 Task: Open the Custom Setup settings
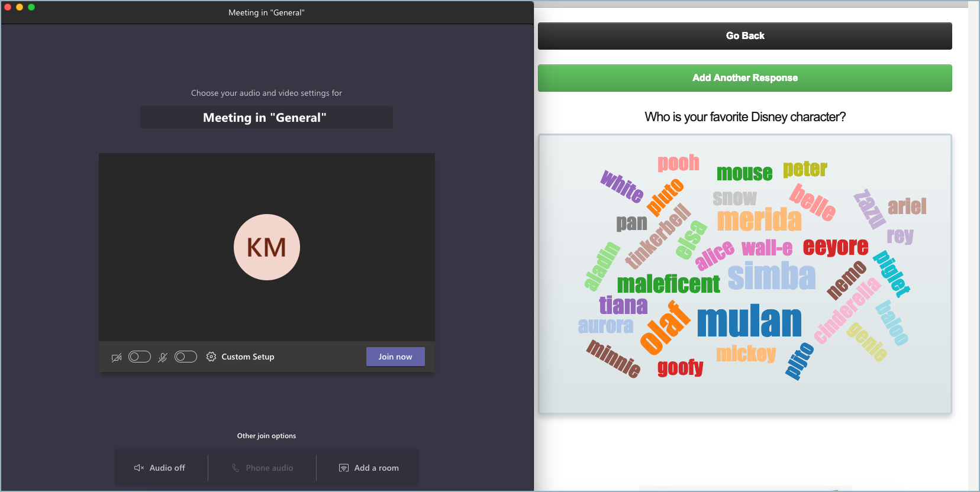click(241, 357)
